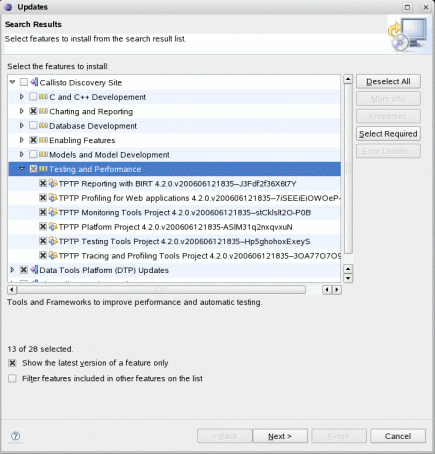
Task: Click the Data Tools Platform Updates site icon
Action: click(34, 270)
